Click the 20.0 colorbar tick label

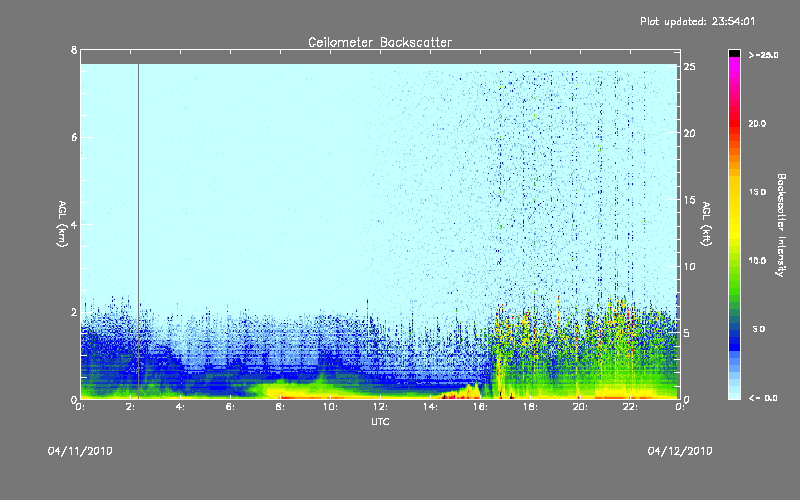757,123
